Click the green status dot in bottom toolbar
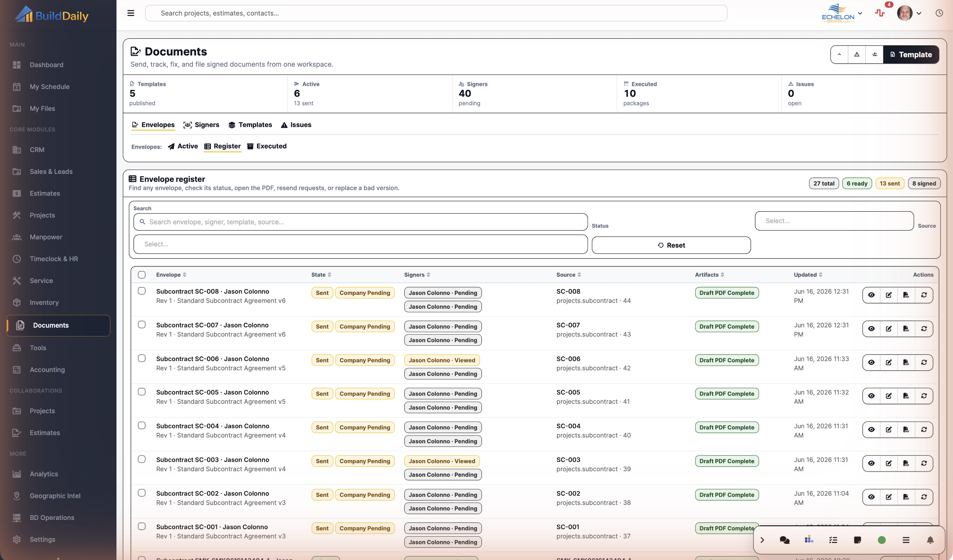 pos(881,540)
